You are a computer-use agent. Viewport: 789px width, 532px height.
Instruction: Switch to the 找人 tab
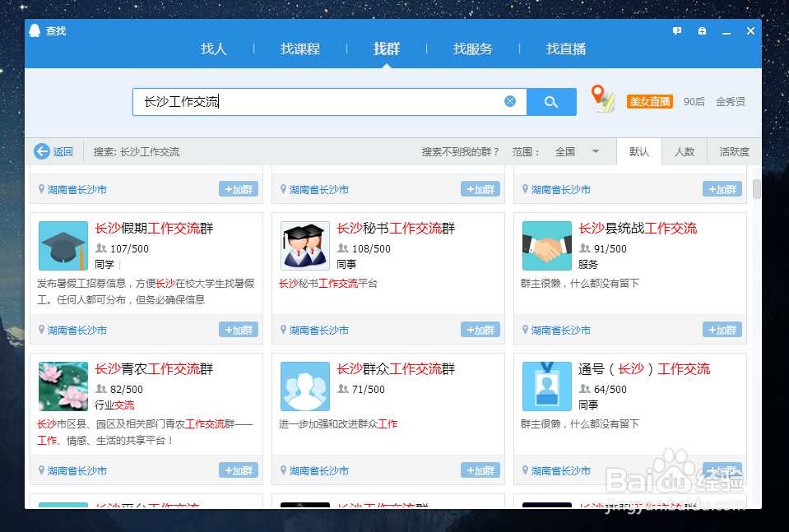pos(213,49)
